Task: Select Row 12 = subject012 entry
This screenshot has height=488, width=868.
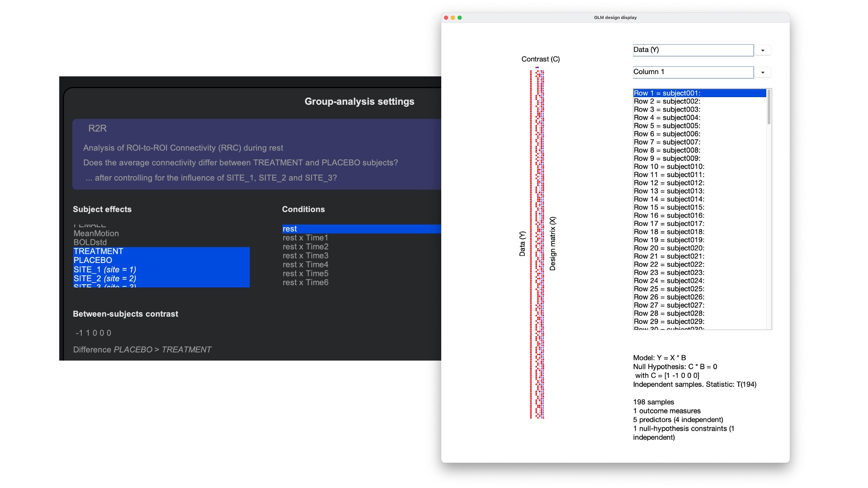Action: [669, 183]
